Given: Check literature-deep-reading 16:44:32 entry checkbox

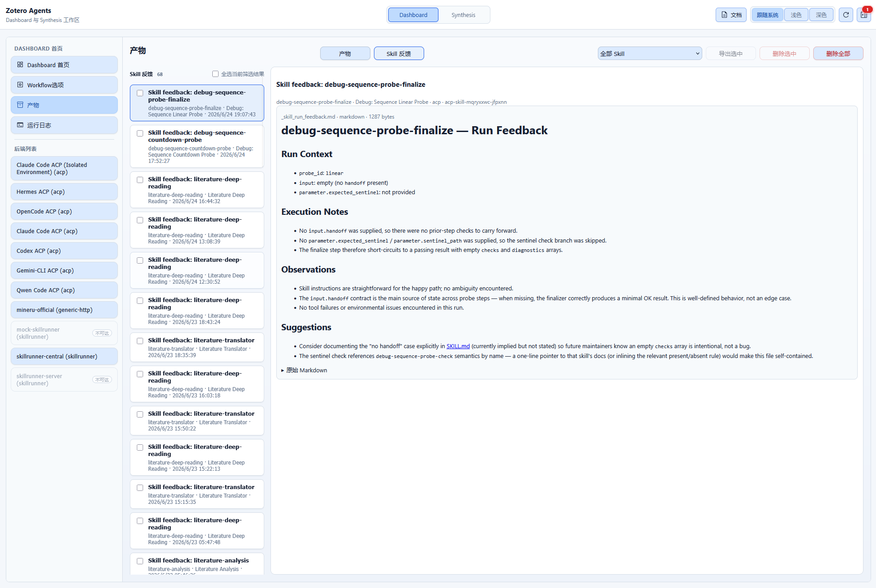Looking at the screenshot, I should click(x=140, y=180).
